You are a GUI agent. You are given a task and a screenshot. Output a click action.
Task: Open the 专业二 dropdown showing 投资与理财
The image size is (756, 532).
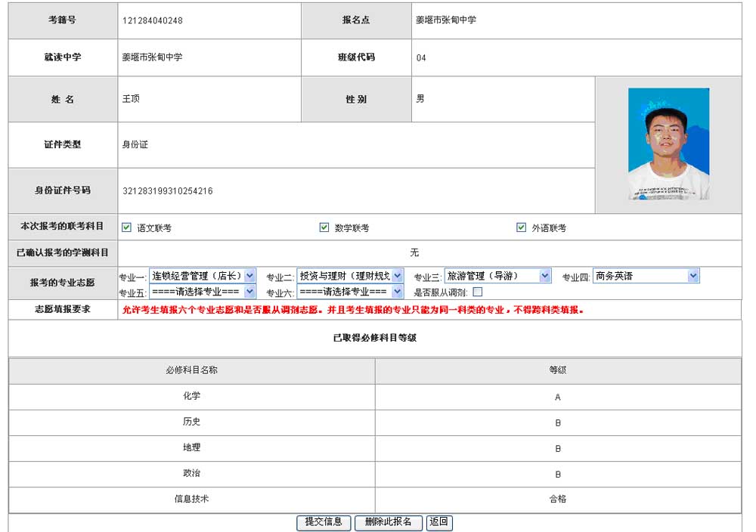point(350,277)
